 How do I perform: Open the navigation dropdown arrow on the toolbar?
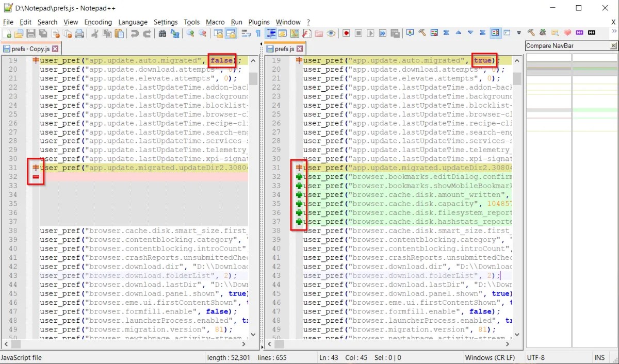(x=518, y=33)
